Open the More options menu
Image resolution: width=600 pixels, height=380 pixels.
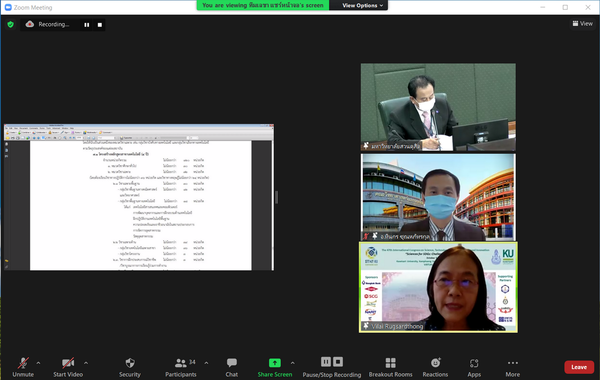pos(512,367)
